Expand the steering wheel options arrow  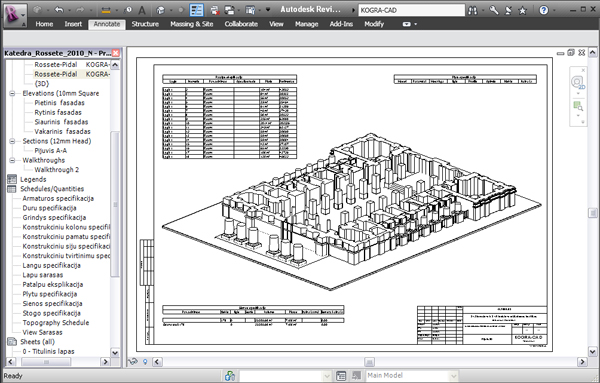(x=578, y=93)
